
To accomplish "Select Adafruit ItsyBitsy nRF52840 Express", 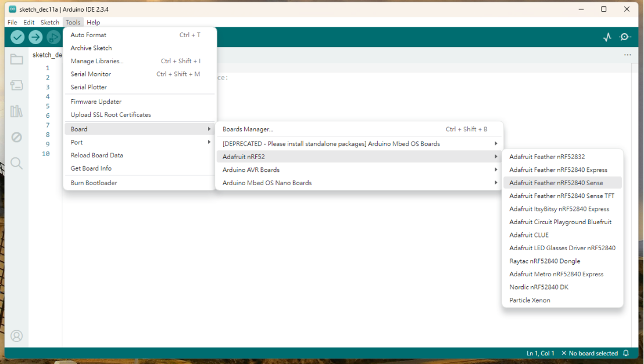I will coord(563,209).
